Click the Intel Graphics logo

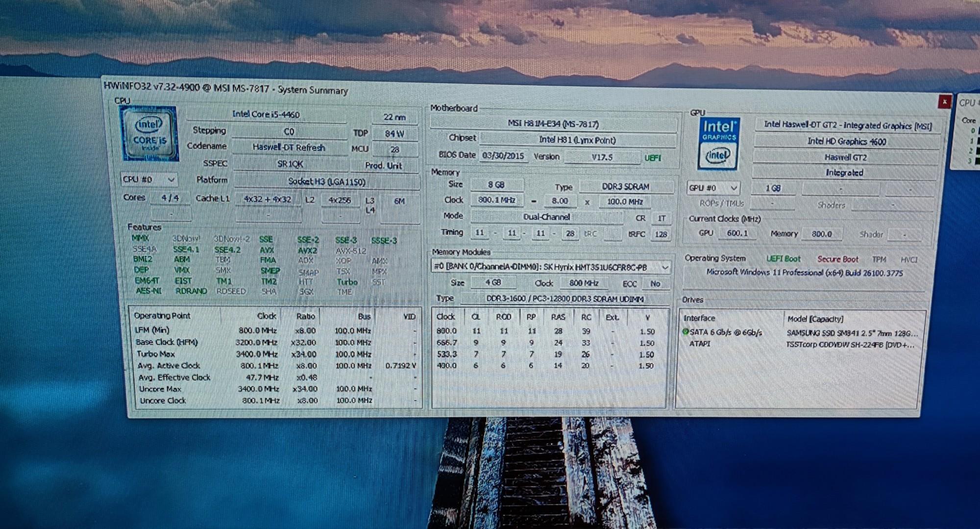[718, 144]
